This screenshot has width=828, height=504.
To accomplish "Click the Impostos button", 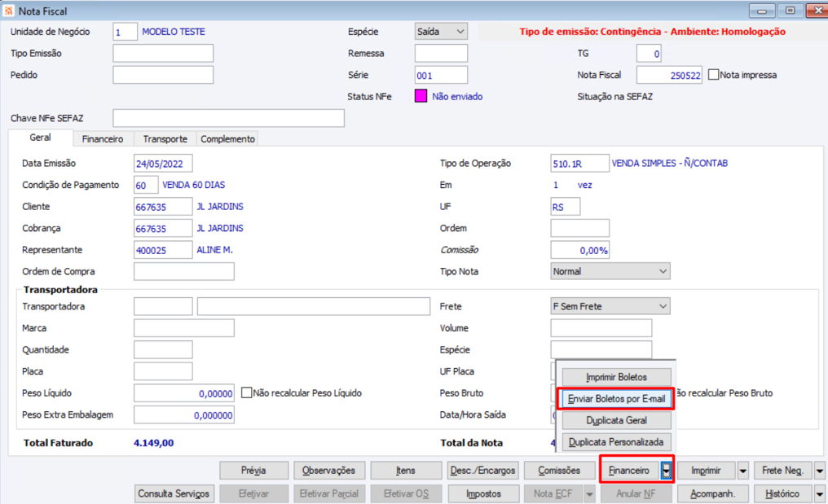I will (482, 493).
